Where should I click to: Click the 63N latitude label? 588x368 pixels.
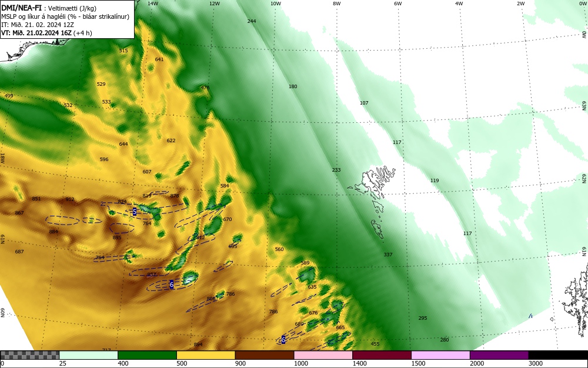pyautogui.click(x=584, y=105)
